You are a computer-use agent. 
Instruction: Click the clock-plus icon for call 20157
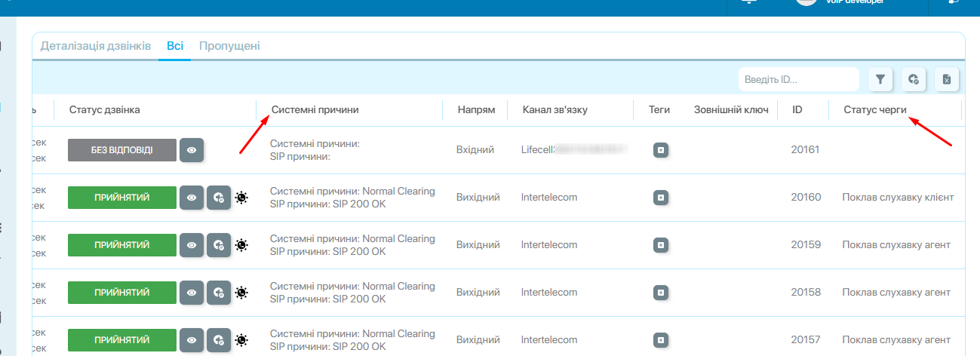click(219, 339)
